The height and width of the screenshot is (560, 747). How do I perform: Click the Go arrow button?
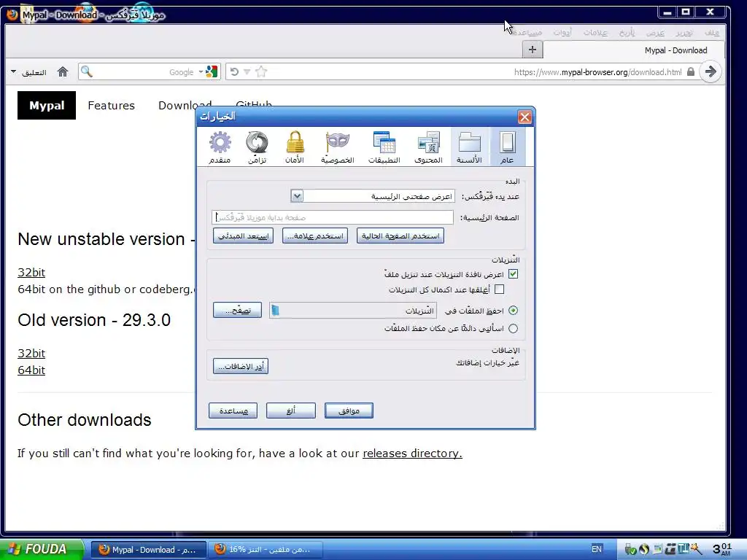pos(711,72)
